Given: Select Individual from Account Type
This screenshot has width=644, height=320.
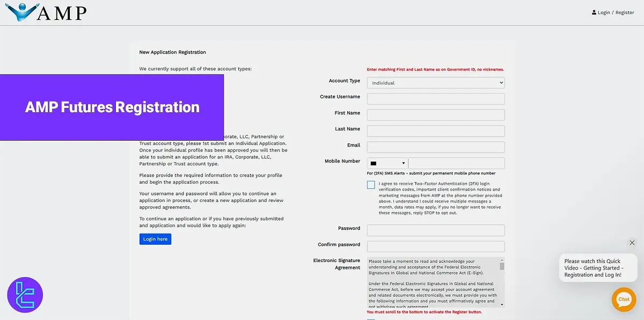Looking at the screenshot, I should pos(435,82).
